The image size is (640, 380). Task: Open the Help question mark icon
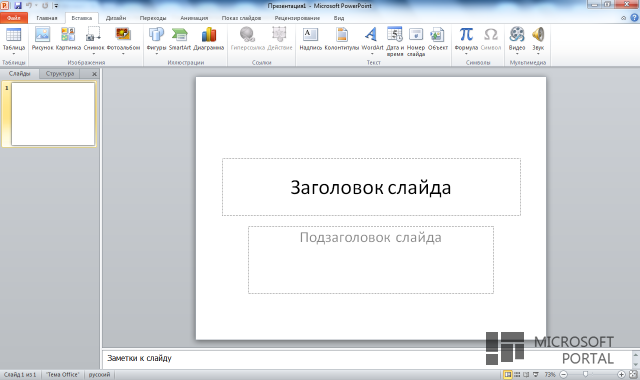click(x=634, y=18)
